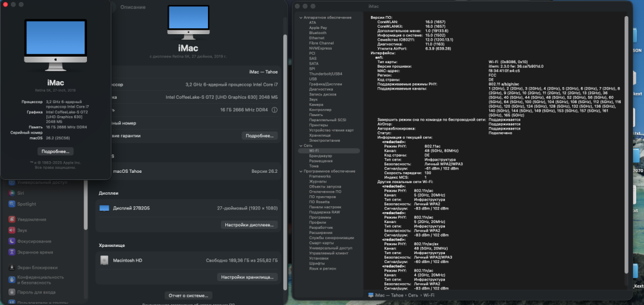Select Диагностика in the tree

[x=321, y=89]
